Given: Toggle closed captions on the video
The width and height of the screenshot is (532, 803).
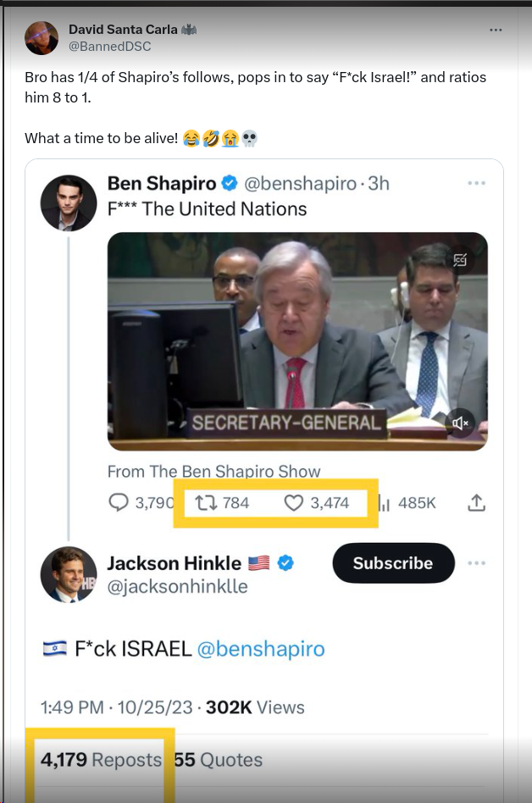Looking at the screenshot, I should (460, 260).
